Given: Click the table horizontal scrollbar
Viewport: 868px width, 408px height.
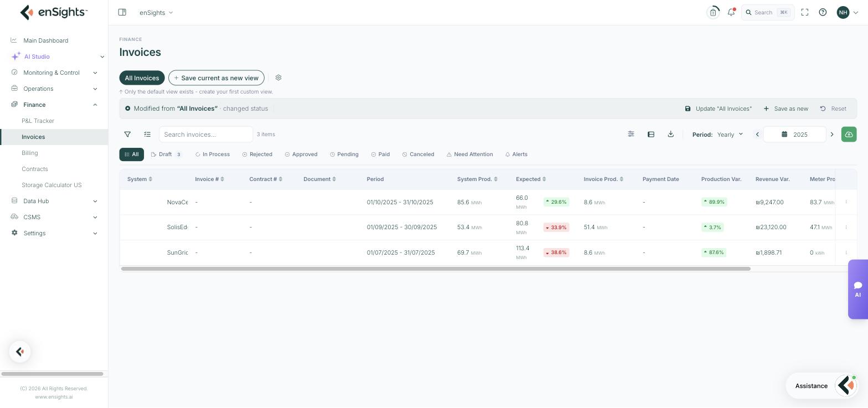Looking at the screenshot, I should 436,269.
